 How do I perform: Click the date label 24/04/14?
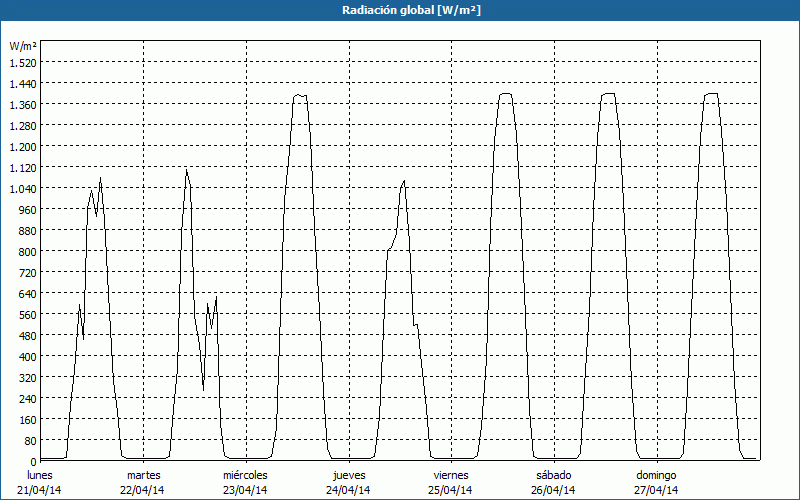349,490
